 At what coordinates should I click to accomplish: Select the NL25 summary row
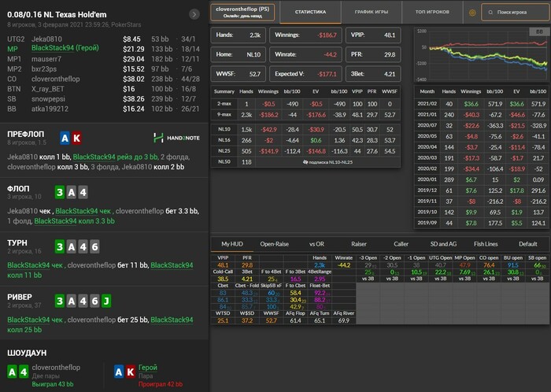(305, 151)
